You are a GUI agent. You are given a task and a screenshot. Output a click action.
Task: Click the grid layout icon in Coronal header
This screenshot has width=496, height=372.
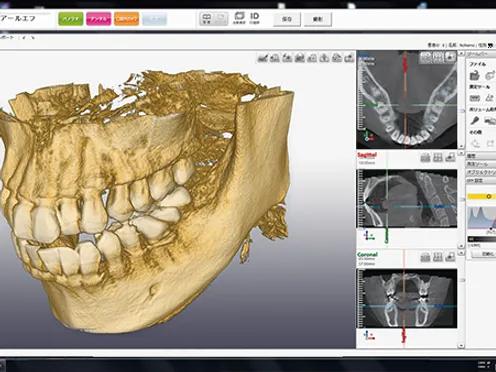click(x=438, y=257)
